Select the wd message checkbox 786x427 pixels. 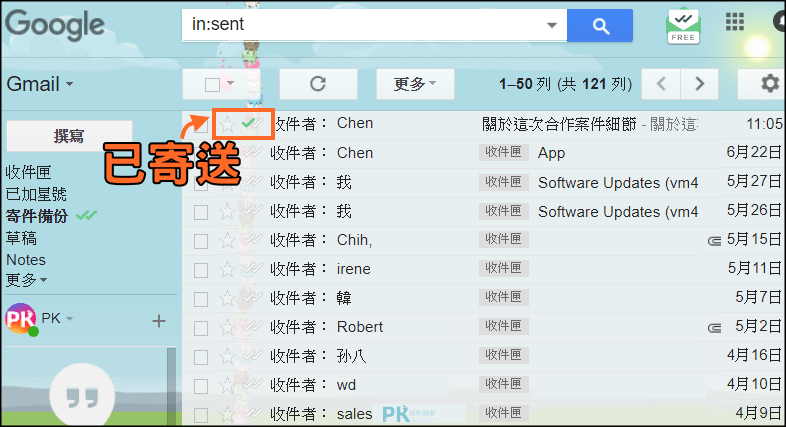click(201, 386)
